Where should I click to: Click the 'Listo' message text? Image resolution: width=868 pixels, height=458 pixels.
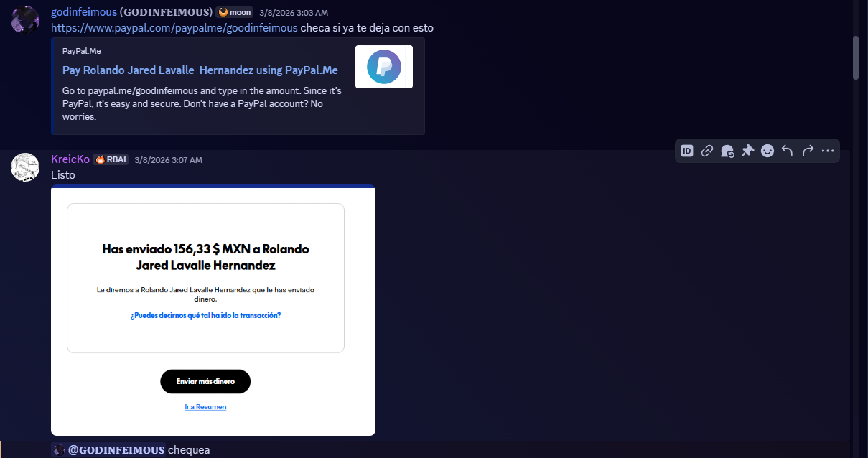(63, 175)
